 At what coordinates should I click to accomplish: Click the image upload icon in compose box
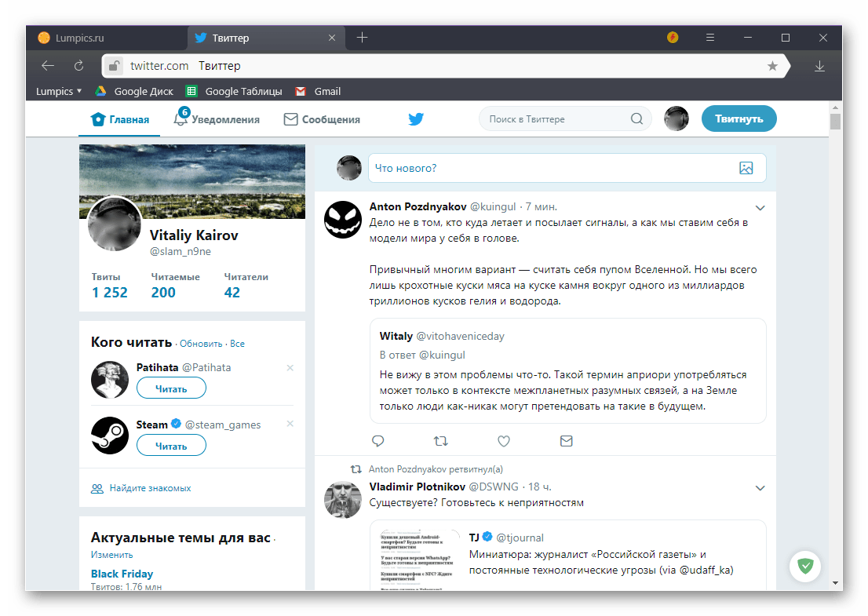point(746,168)
